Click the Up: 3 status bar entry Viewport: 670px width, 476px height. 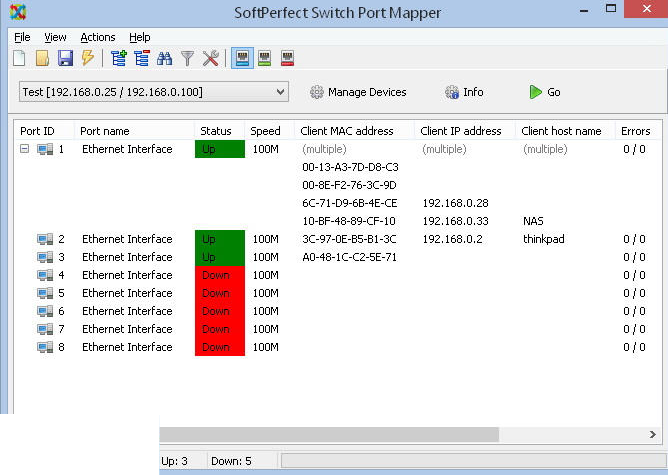[x=174, y=461]
